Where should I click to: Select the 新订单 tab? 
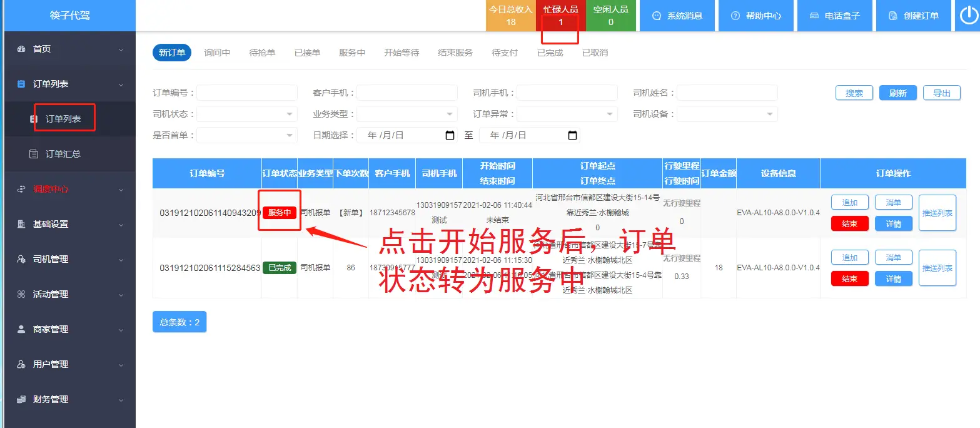(172, 53)
